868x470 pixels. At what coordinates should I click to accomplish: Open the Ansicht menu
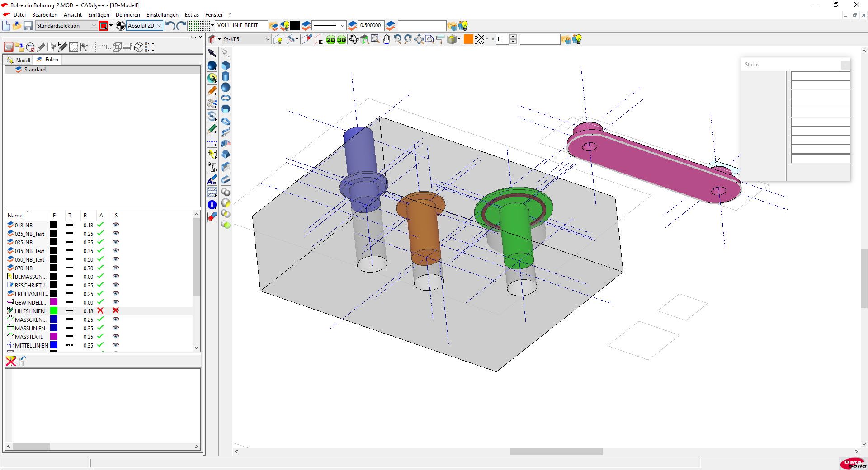tap(73, 15)
